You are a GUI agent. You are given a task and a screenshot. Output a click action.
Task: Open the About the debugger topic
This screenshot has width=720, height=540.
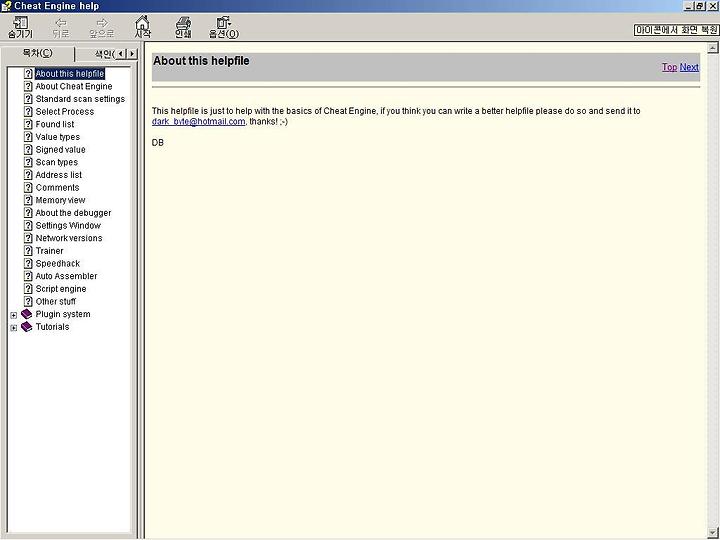point(73,213)
